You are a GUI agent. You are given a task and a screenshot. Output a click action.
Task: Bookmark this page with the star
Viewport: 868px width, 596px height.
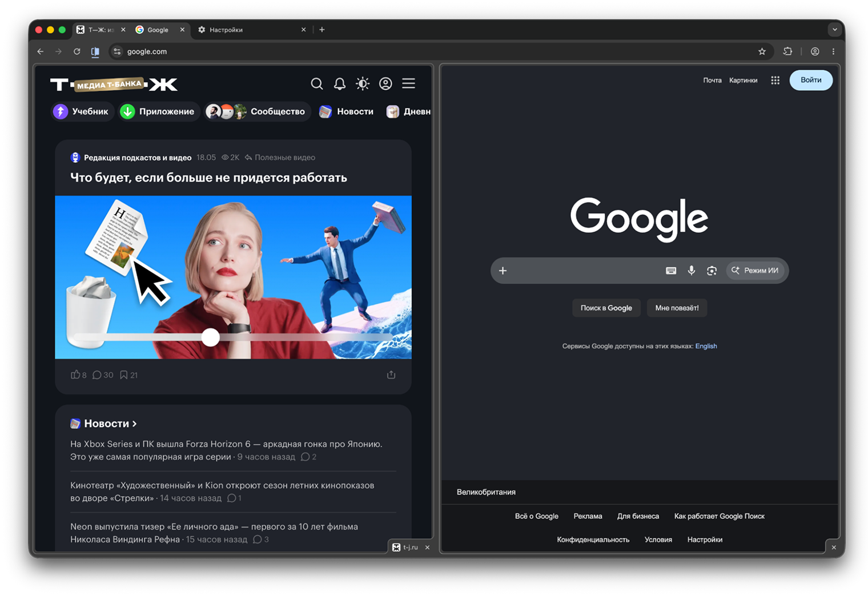click(762, 51)
